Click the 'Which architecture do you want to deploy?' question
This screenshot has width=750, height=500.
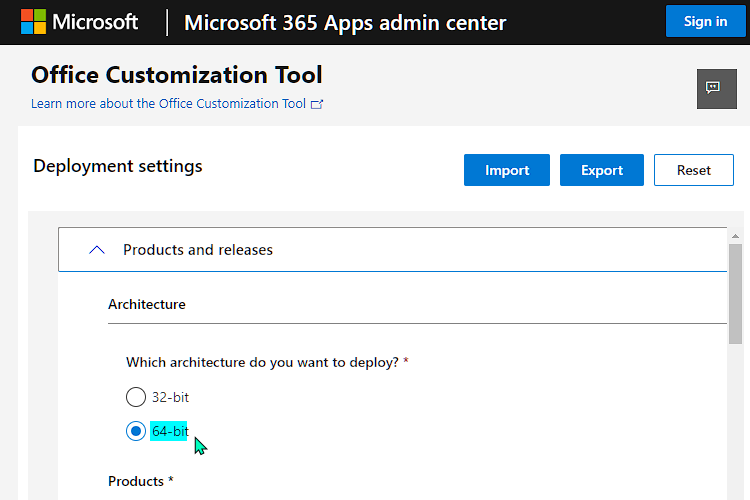[x=267, y=362]
